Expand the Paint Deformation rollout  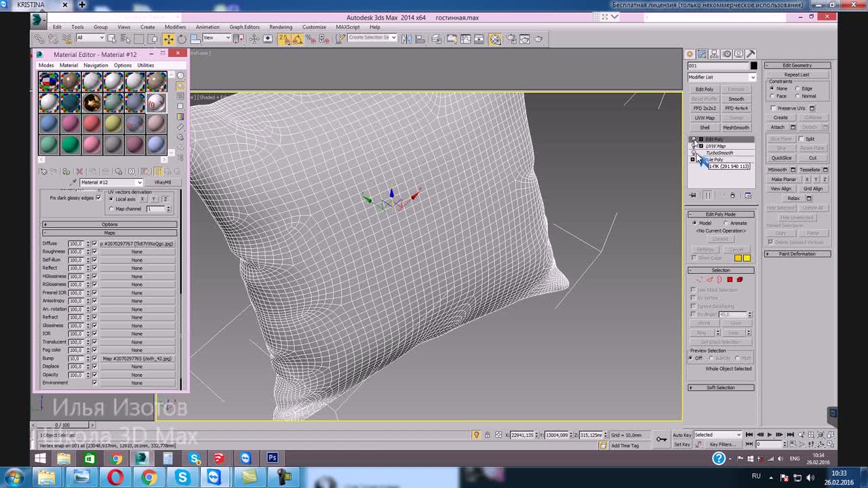[797, 254]
